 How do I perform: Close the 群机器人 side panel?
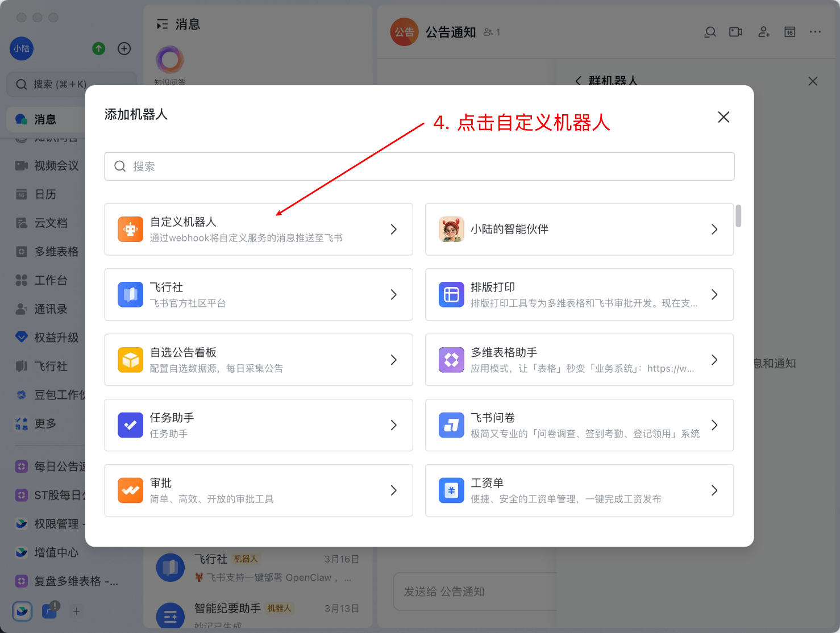813,81
